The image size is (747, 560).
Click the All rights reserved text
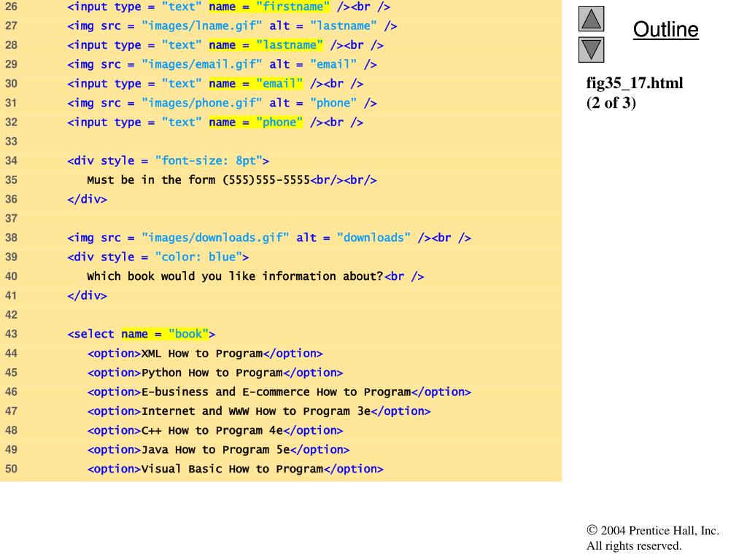click(634, 545)
